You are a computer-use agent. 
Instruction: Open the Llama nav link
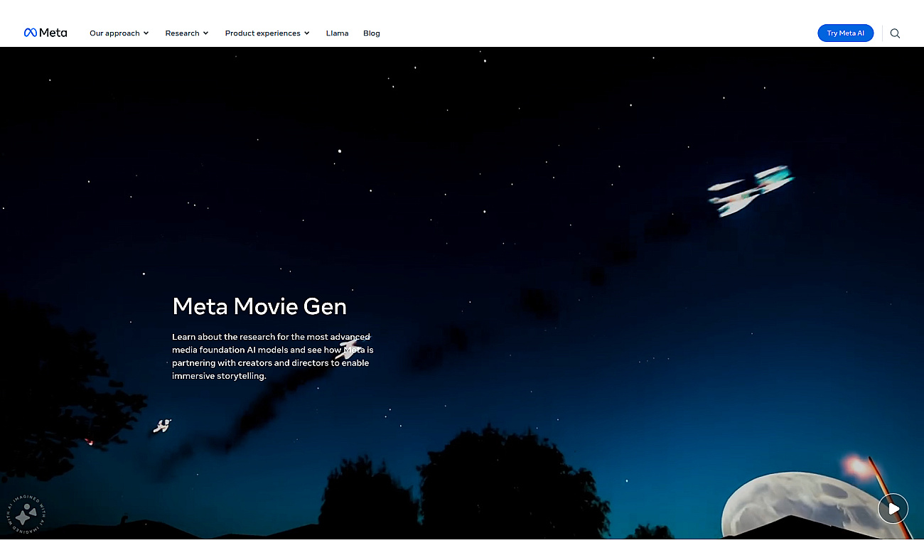point(337,33)
